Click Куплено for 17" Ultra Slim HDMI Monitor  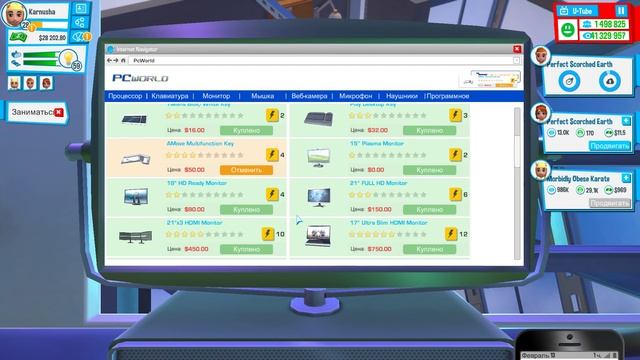[429, 249]
